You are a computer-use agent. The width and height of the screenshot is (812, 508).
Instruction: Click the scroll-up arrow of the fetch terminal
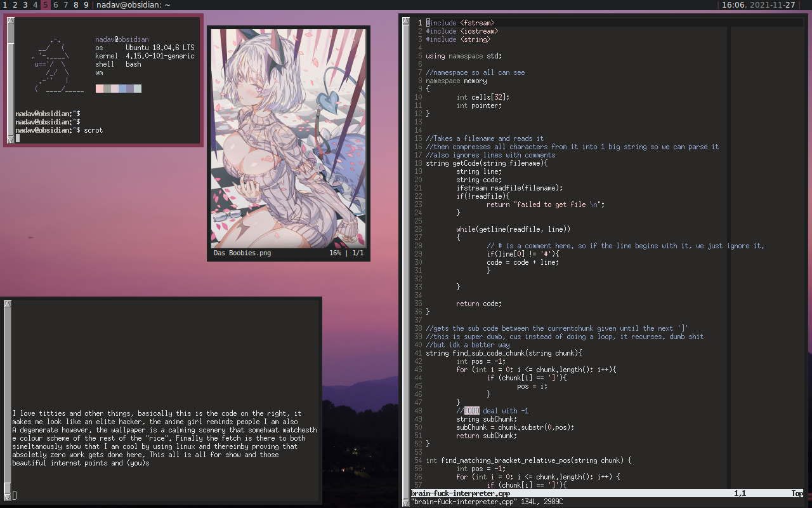click(x=10, y=21)
